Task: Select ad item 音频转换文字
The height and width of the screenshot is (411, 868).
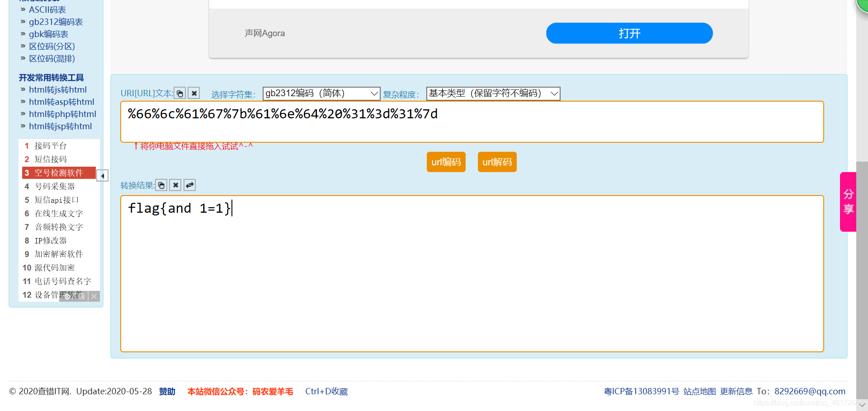Action: 59,227
